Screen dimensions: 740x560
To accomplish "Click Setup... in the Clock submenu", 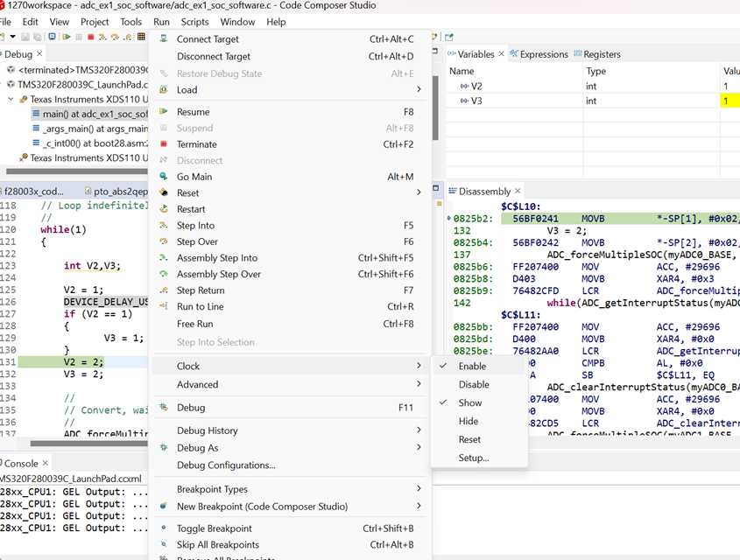I will point(474,458).
